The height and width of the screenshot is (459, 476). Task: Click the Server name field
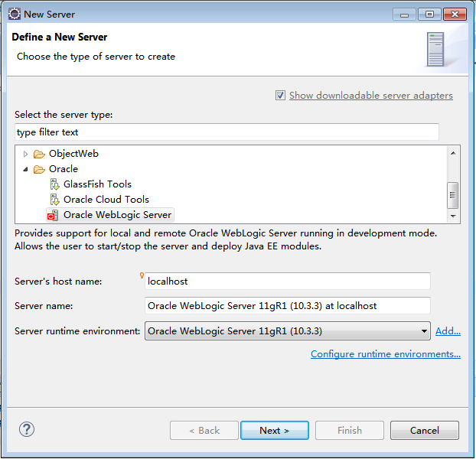point(288,305)
